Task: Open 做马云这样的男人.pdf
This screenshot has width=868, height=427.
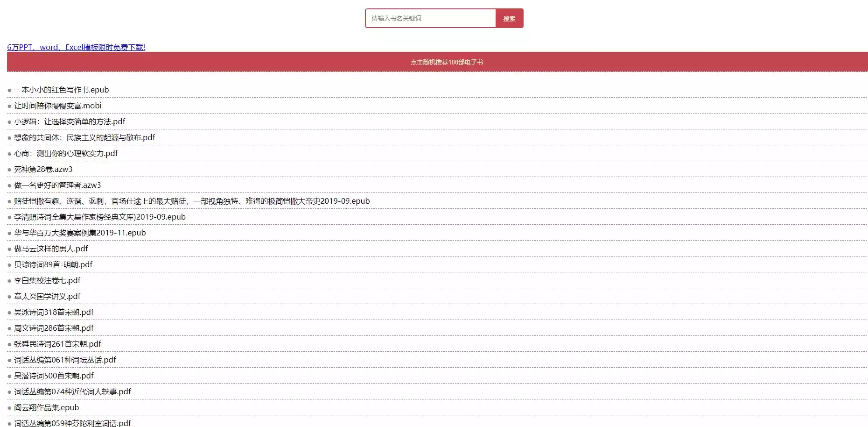Action: pos(50,249)
